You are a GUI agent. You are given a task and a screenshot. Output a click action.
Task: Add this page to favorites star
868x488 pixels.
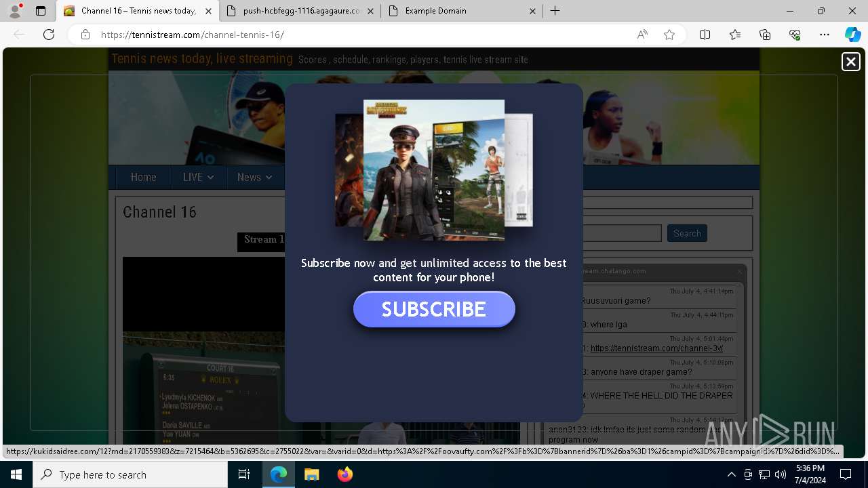(669, 35)
